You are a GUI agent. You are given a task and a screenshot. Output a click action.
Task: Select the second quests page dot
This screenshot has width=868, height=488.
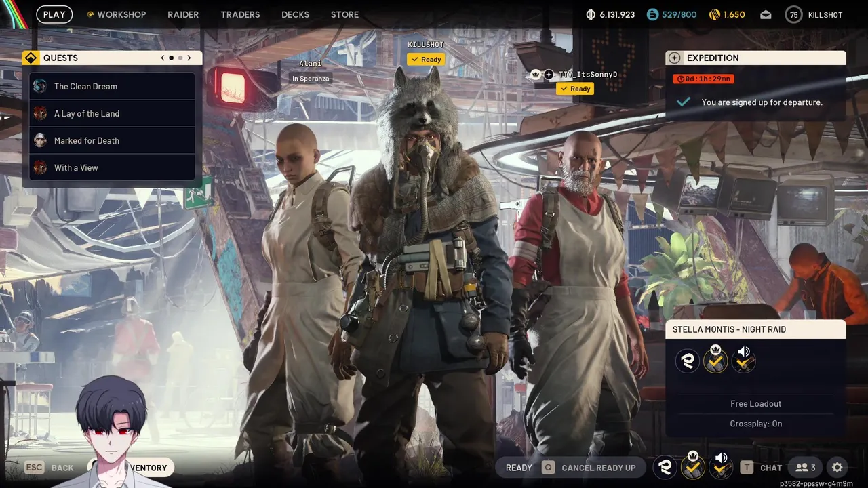[x=180, y=58]
